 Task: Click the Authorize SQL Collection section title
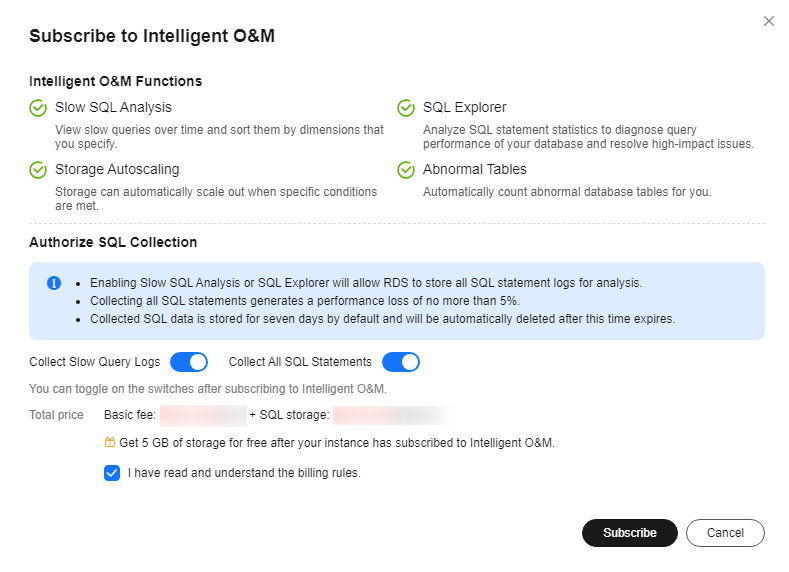point(113,242)
